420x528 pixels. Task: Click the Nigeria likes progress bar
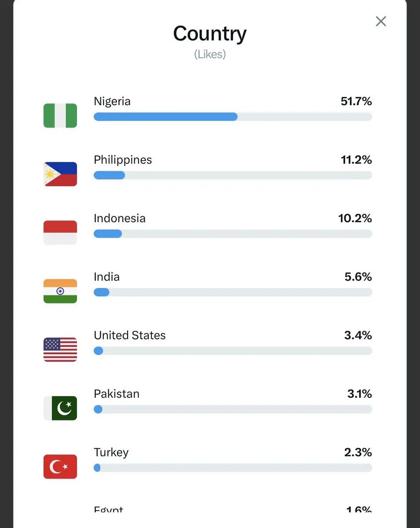pyautogui.click(x=233, y=117)
